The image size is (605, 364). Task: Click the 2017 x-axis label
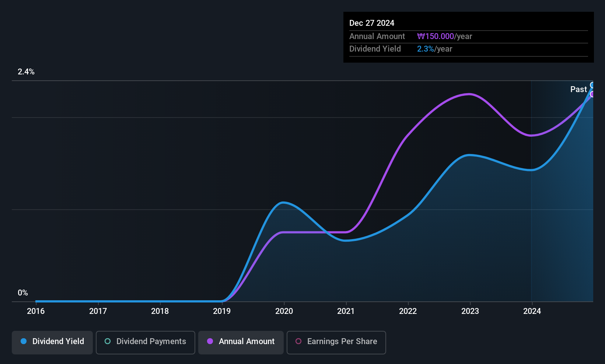click(98, 311)
